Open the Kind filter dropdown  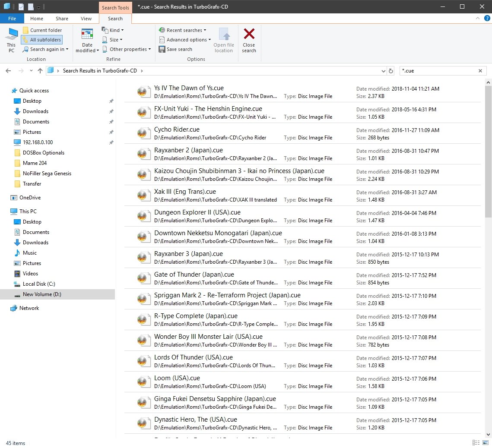113,30
